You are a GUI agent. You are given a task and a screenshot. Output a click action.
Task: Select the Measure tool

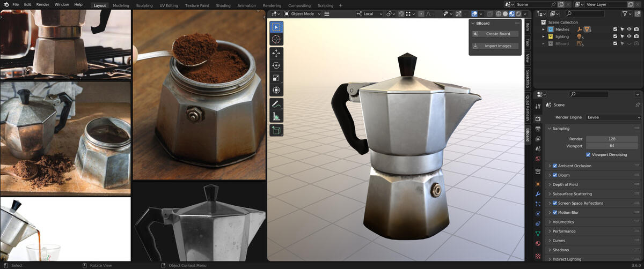[276, 116]
